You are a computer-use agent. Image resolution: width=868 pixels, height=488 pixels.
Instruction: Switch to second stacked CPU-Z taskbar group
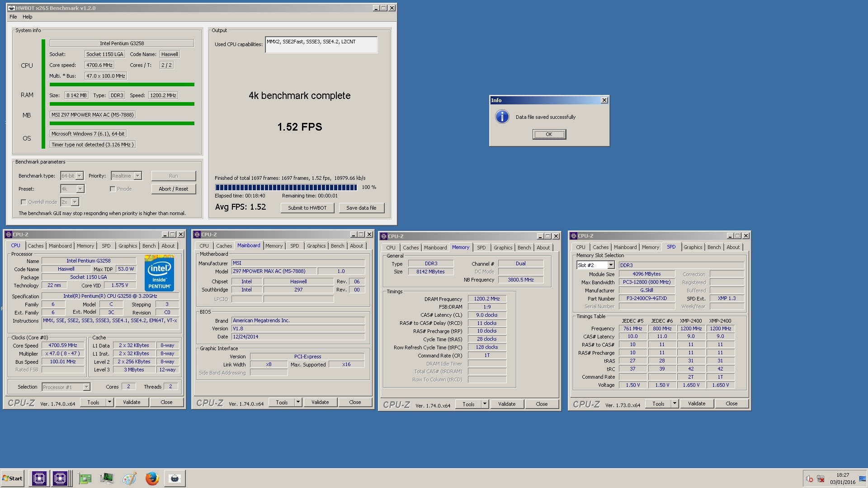coord(61,479)
